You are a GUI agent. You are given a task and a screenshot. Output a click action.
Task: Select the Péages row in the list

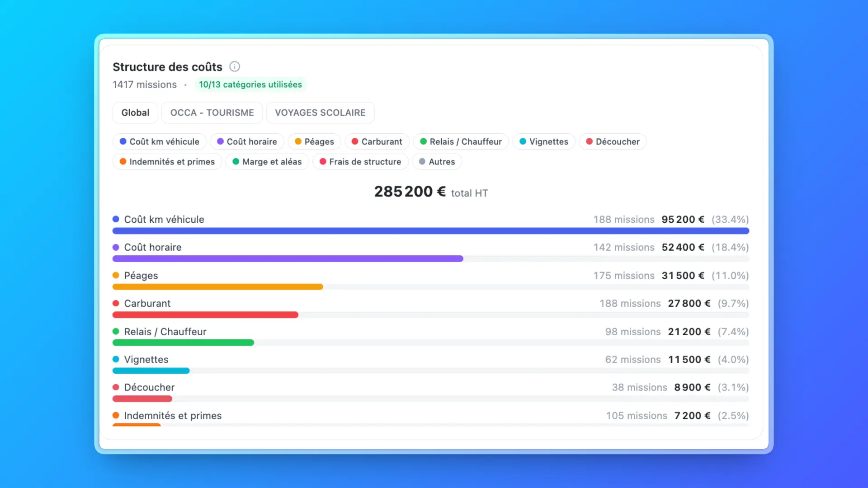click(141, 276)
